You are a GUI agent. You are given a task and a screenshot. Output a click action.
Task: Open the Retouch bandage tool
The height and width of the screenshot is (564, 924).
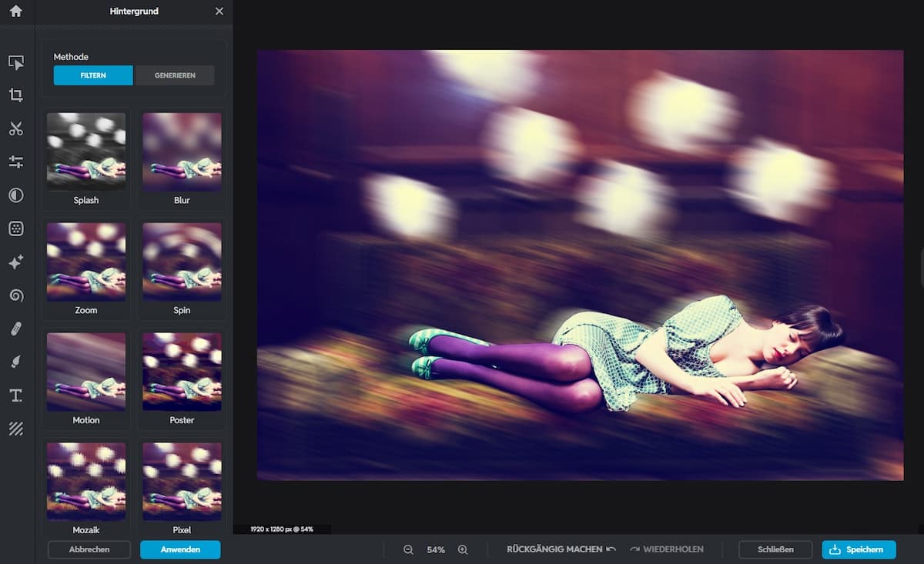[x=16, y=329]
